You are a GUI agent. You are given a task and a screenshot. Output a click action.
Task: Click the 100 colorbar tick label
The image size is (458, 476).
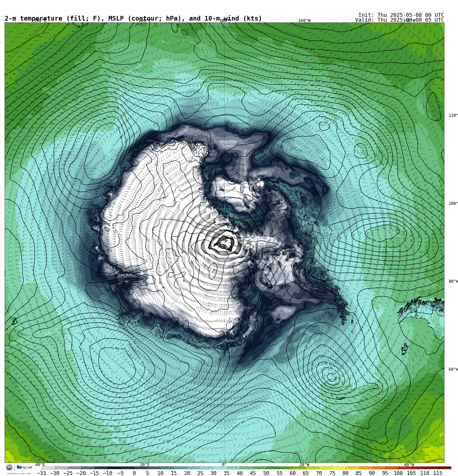tap(398, 473)
